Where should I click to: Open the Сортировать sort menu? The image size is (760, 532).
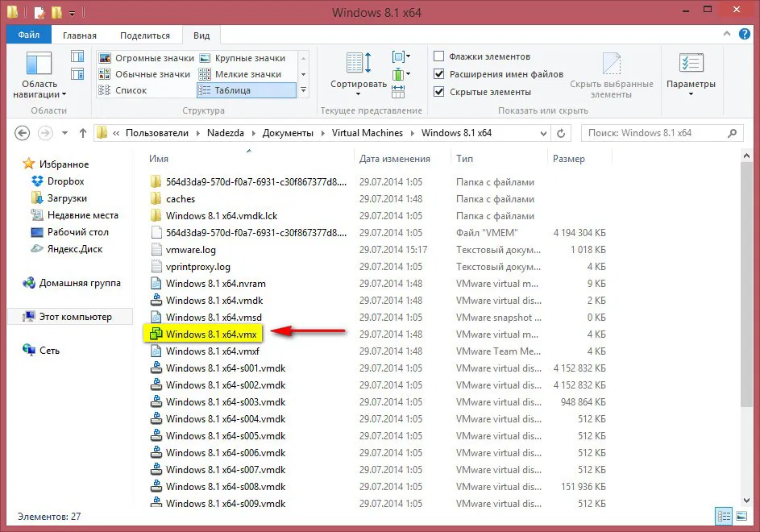(358, 75)
